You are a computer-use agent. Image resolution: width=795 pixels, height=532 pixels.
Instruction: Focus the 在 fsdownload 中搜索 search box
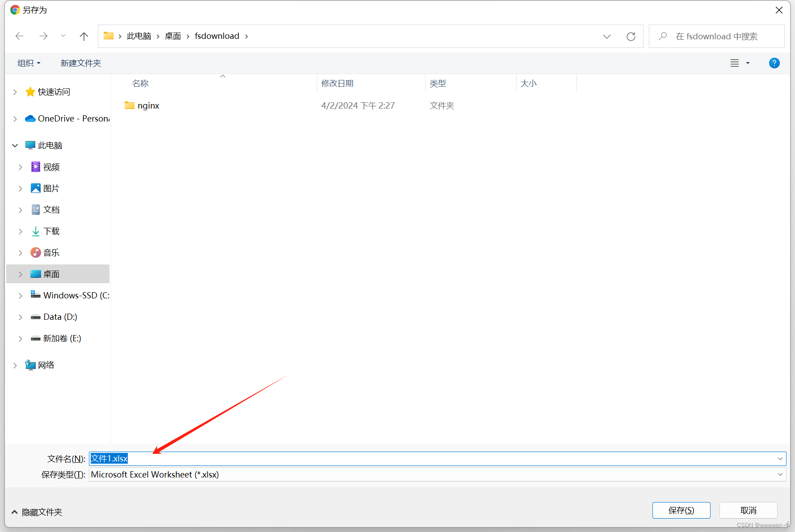(x=716, y=36)
